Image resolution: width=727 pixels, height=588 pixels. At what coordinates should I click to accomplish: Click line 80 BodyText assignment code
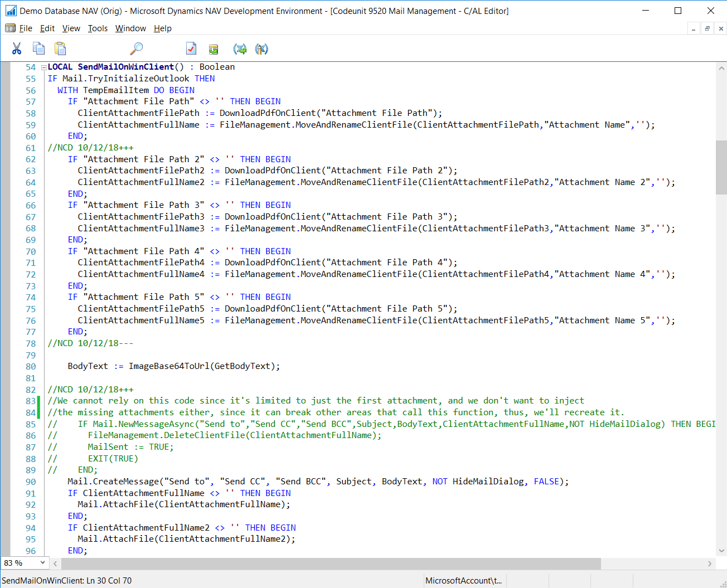pyautogui.click(x=174, y=366)
